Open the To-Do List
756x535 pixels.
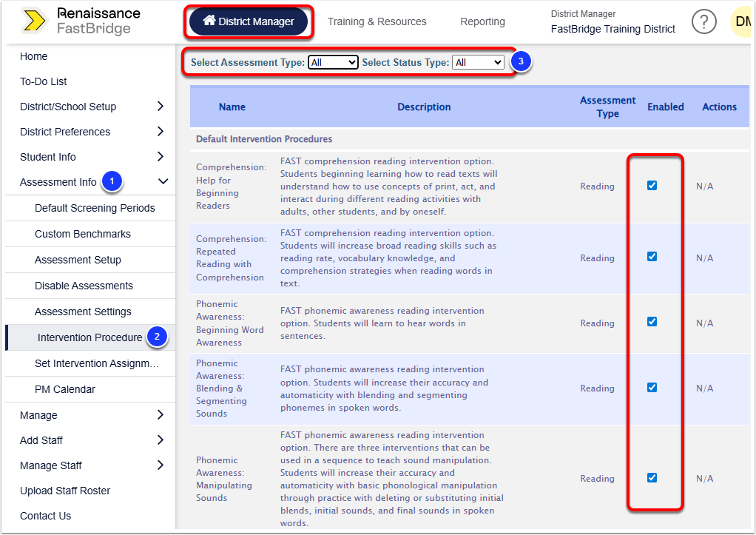pyautogui.click(x=44, y=81)
